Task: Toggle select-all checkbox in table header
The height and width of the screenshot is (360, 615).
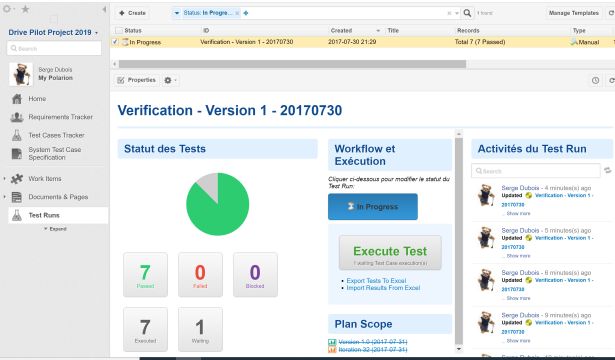Action: pos(119,30)
